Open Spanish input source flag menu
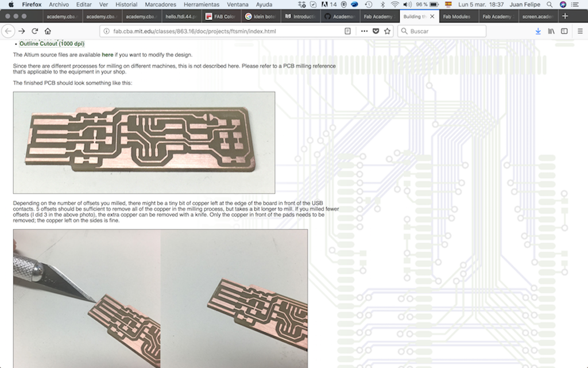Screen dimensions: 588x368 [448, 5]
